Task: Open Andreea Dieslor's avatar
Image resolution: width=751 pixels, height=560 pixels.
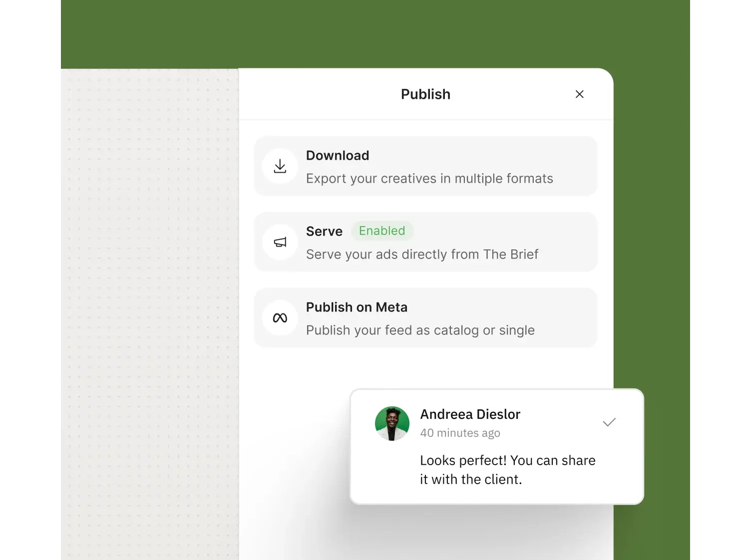Action: [x=392, y=423]
